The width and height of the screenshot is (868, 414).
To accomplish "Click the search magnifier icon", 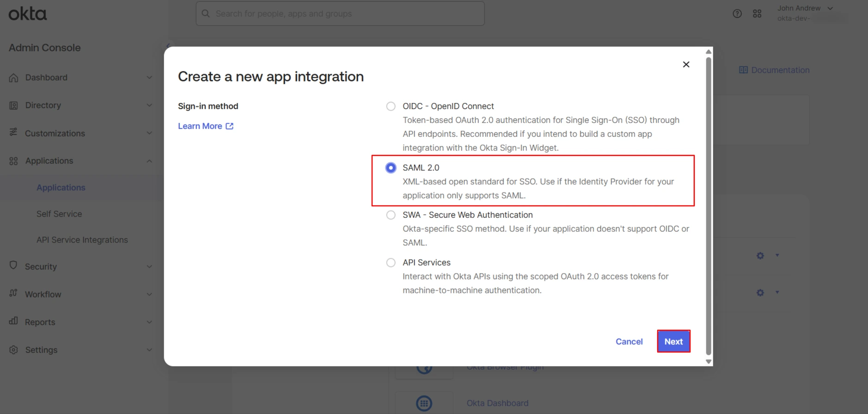I will pos(206,13).
